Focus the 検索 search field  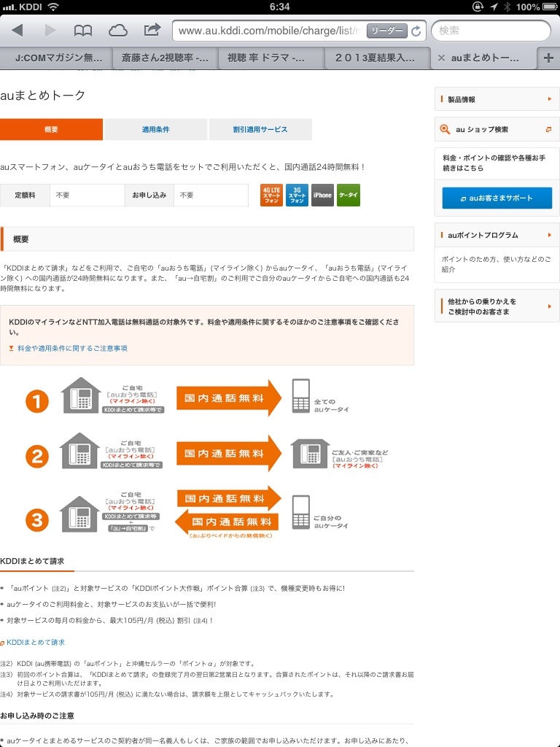(491, 31)
